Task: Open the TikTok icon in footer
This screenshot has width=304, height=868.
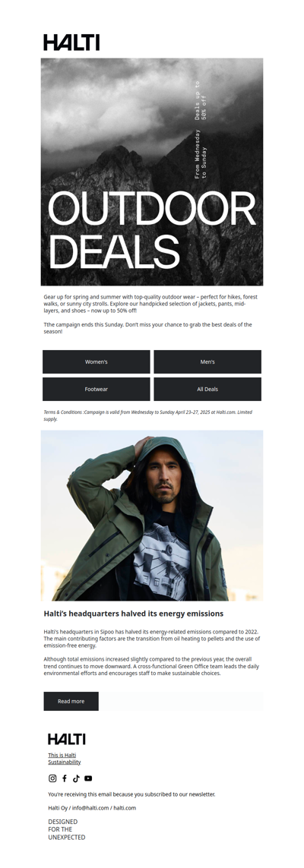Action: click(x=76, y=778)
